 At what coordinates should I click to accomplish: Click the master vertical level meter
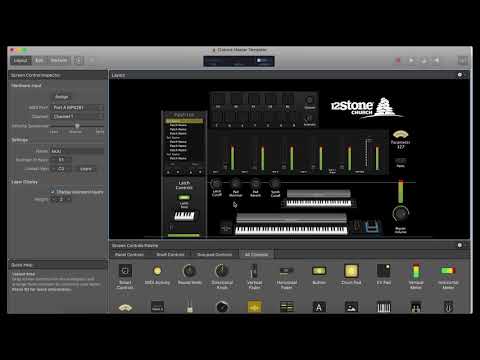pyautogui.click(x=401, y=192)
